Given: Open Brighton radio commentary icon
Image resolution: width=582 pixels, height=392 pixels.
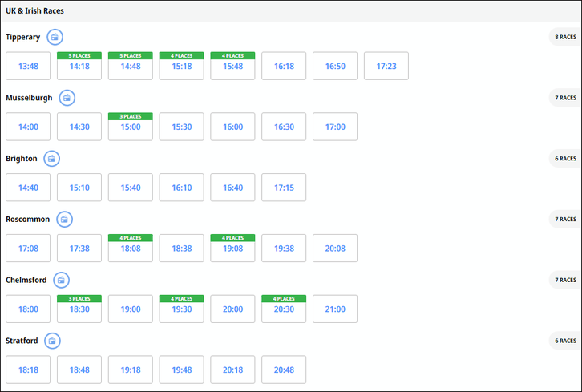Looking at the screenshot, I should point(52,159).
